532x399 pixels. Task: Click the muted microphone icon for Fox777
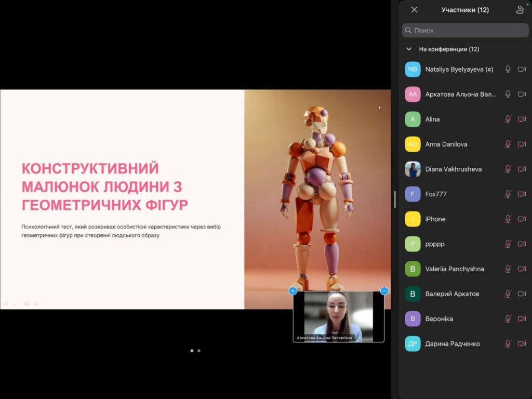[508, 194]
